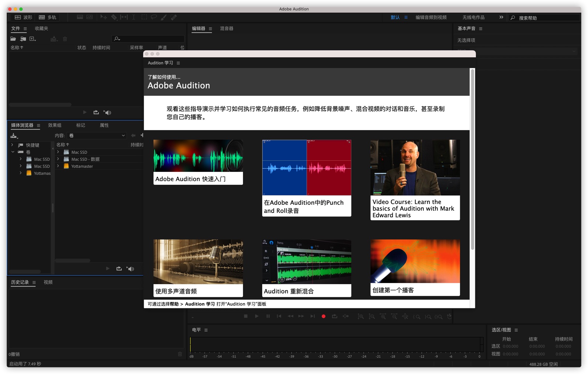
Task: Click the Audition 学习 panel vertical scrollbar
Action: coord(472,159)
